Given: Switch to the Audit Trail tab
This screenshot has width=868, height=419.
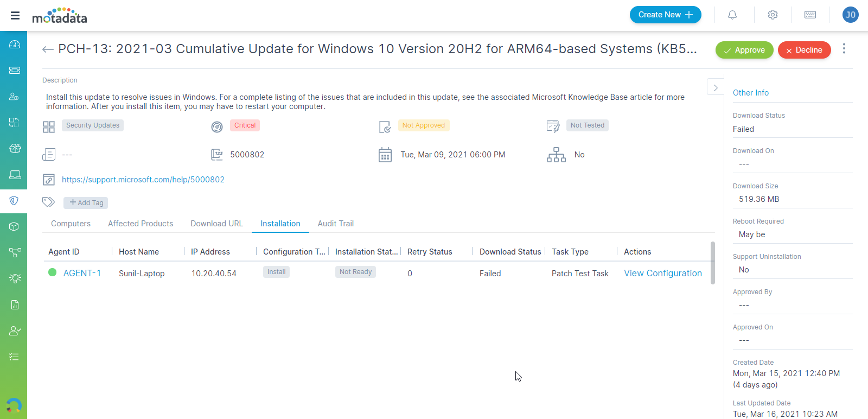Looking at the screenshot, I should (336, 224).
